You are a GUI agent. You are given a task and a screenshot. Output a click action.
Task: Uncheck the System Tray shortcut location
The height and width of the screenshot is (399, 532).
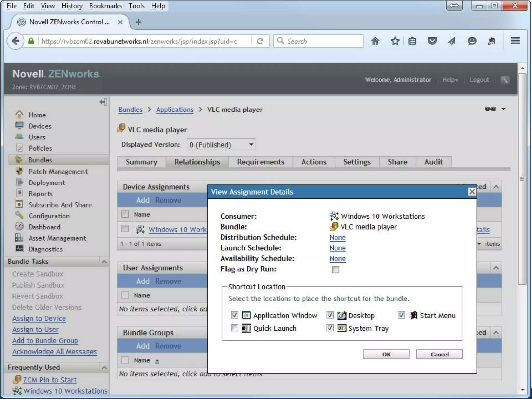coord(330,328)
